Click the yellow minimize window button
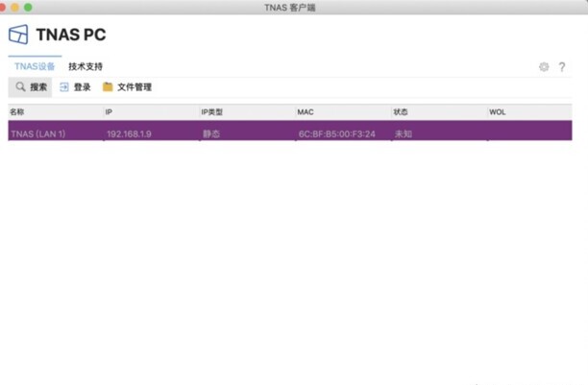Viewport: 588px width, 385px height. click(x=14, y=7)
